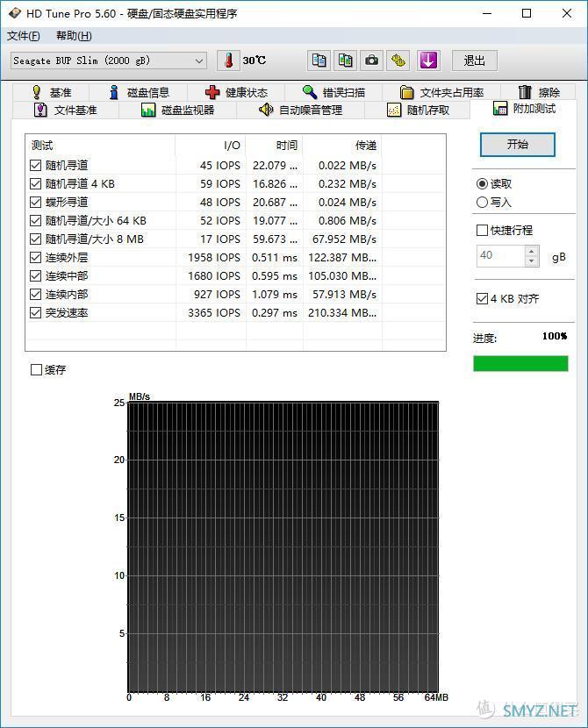Screen dimensions: 588x728
Task: Increase short stroke value with up arrow
Action: click(x=532, y=251)
